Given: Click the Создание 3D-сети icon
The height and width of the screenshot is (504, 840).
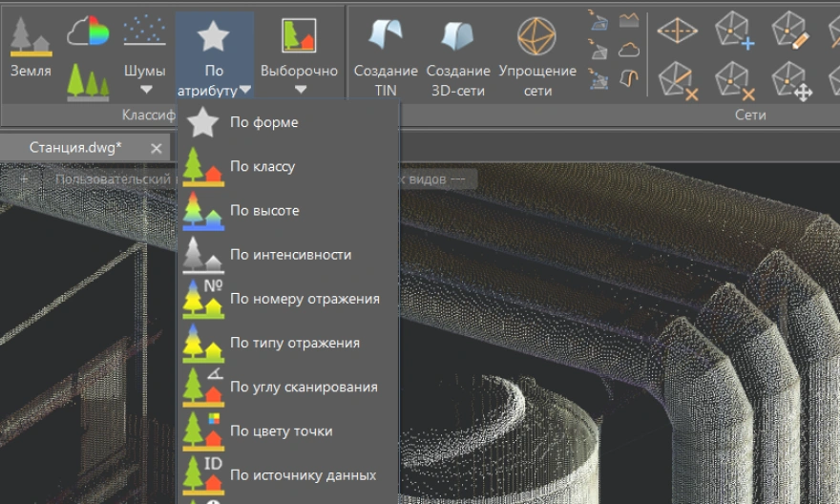Looking at the screenshot, I should 458,36.
